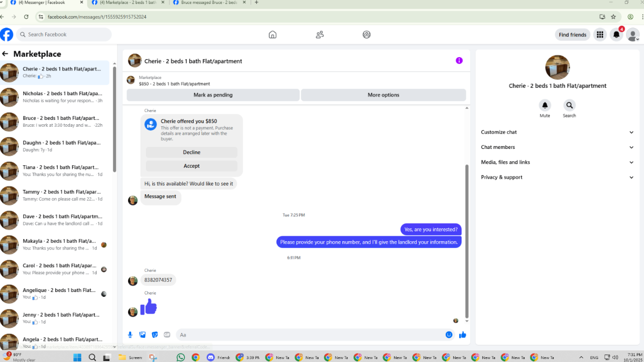Open the Facebook menu grid icon
Screen dimensions: 644x362
pos(600,35)
